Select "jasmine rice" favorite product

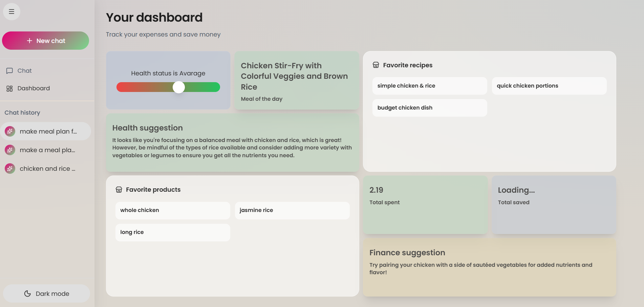tap(292, 210)
